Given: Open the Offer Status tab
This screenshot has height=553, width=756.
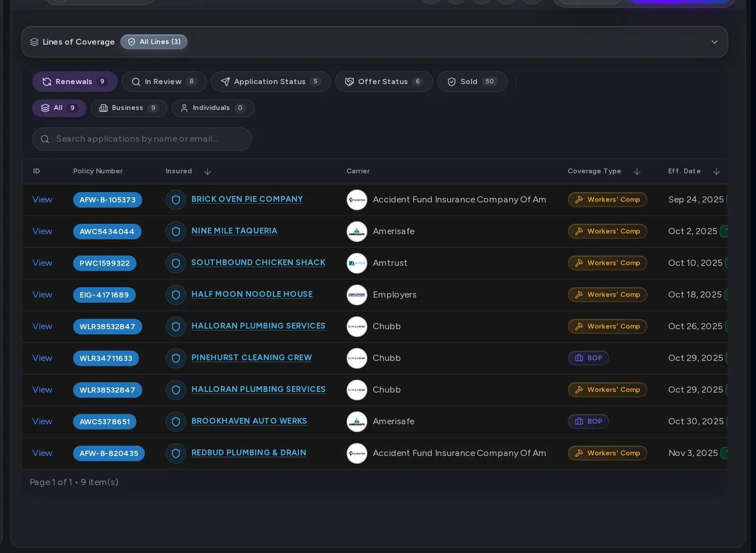Looking at the screenshot, I should click(x=384, y=82).
